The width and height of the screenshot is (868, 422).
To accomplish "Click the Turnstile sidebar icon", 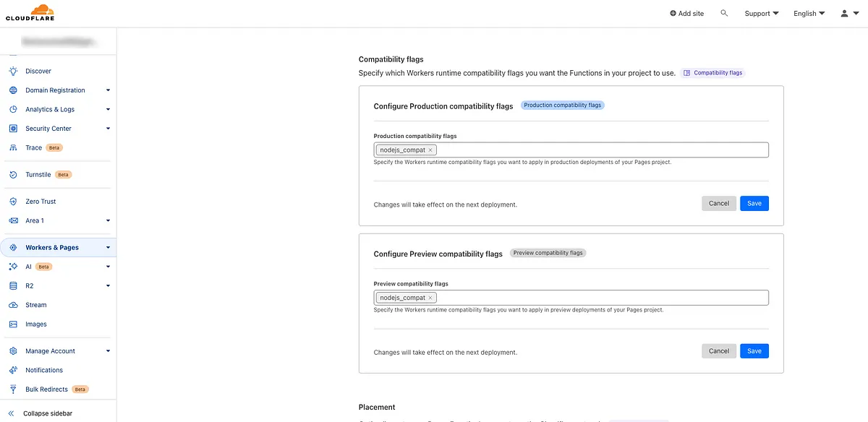I will [x=12, y=174].
